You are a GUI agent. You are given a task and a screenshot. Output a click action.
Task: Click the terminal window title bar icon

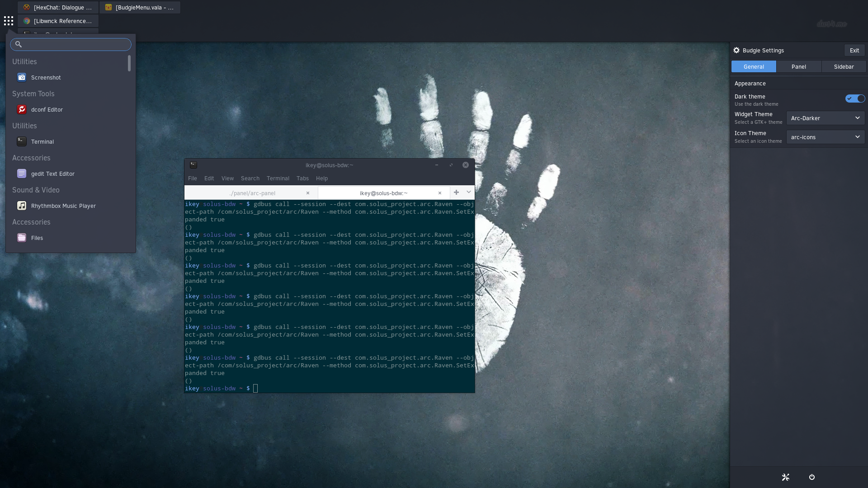(x=193, y=165)
